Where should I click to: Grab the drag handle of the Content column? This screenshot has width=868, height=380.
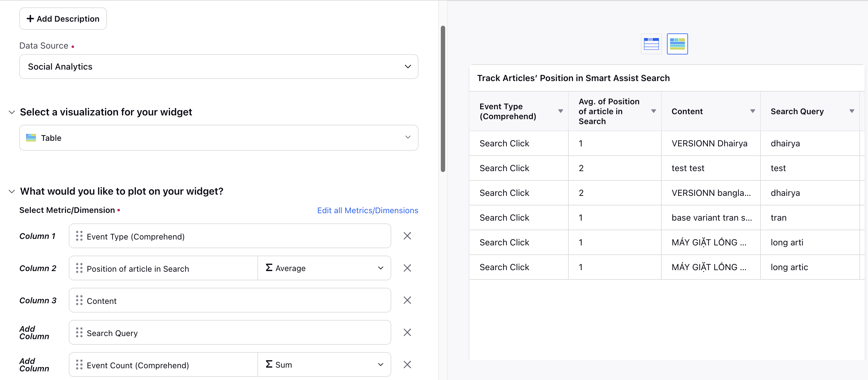pyautogui.click(x=79, y=300)
